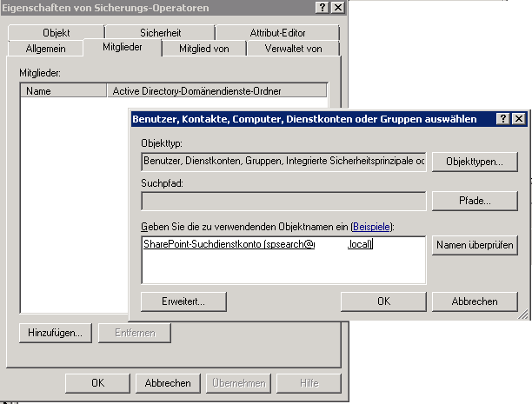532x404 pixels.
Task: Click the Pfade... button
Action: pos(475,201)
